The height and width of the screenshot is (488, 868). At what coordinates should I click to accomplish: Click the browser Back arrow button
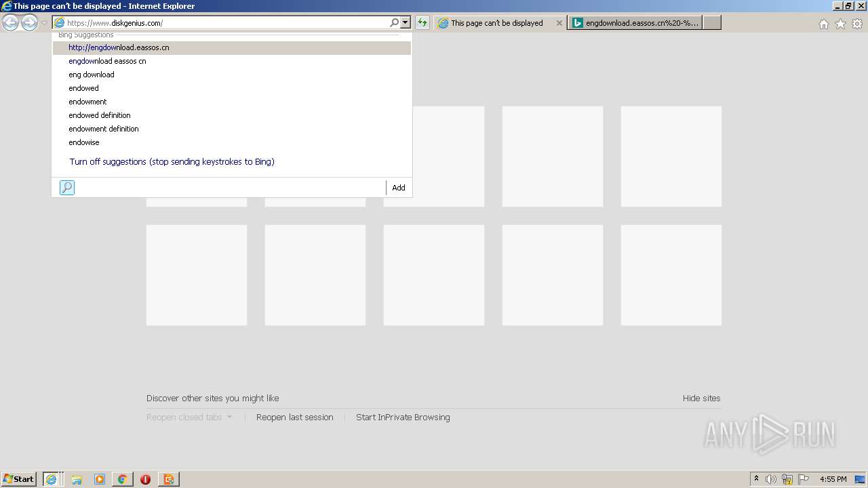10,23
